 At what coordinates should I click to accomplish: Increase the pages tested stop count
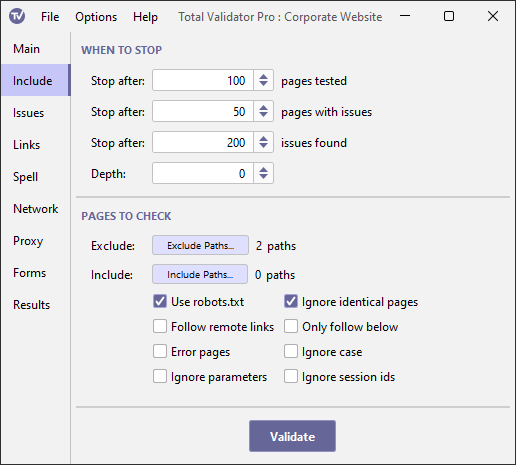pyautogui.click(x=263, y=76)
